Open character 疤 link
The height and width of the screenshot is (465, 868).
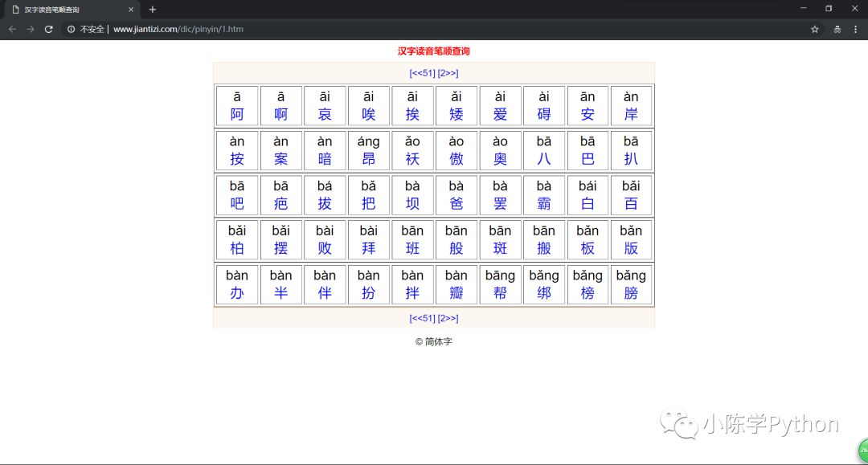click(x=280, y=204)
